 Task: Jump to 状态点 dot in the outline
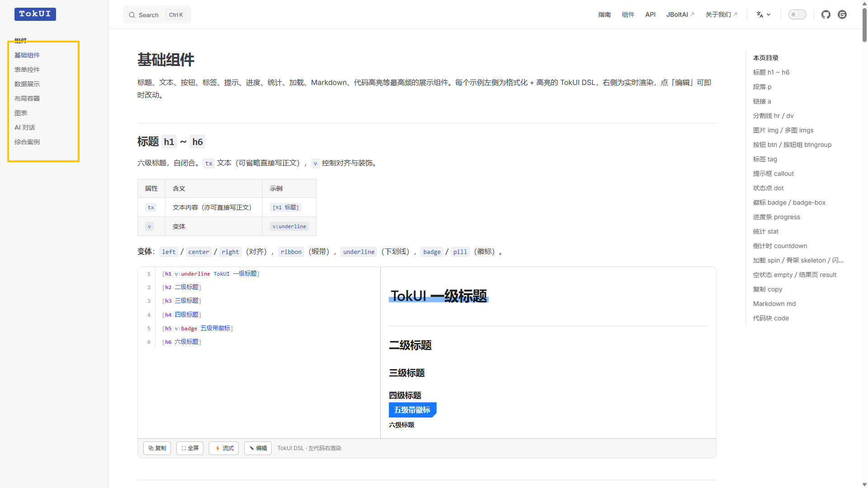click(769, 188)
